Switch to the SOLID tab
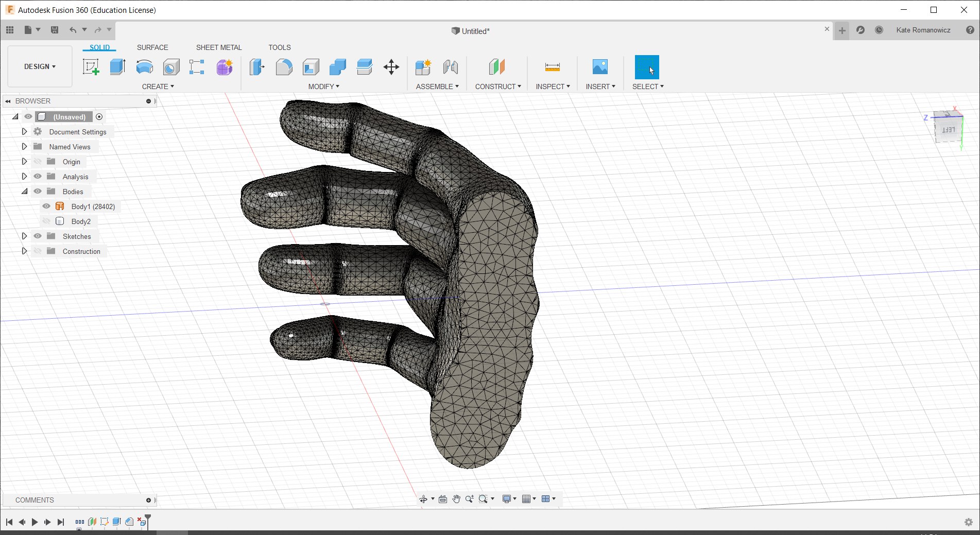This screenshot has width=980, height=535. (99, 47)
